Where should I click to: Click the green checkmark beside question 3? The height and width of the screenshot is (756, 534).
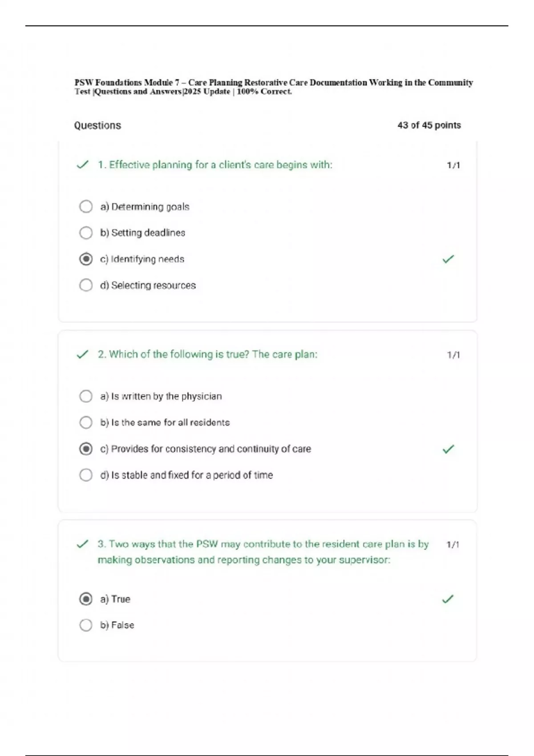click(x=82, y=544)
